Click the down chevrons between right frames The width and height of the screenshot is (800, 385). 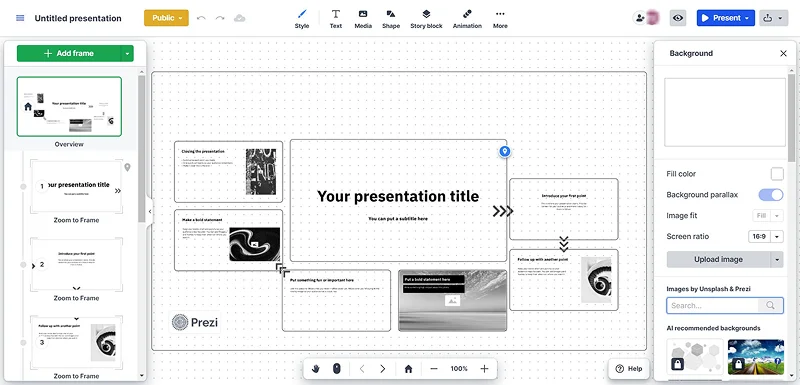tap(564, 244)
